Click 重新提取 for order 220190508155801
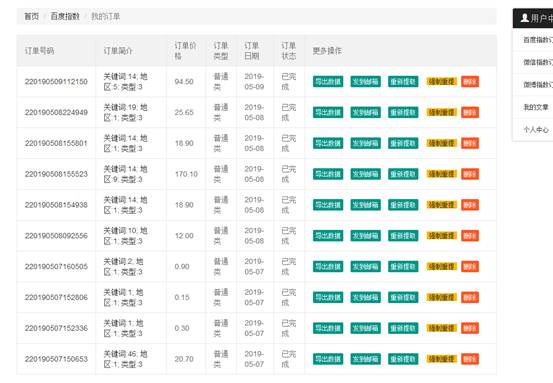Viewport: 553px width, 383px height. 403,143
